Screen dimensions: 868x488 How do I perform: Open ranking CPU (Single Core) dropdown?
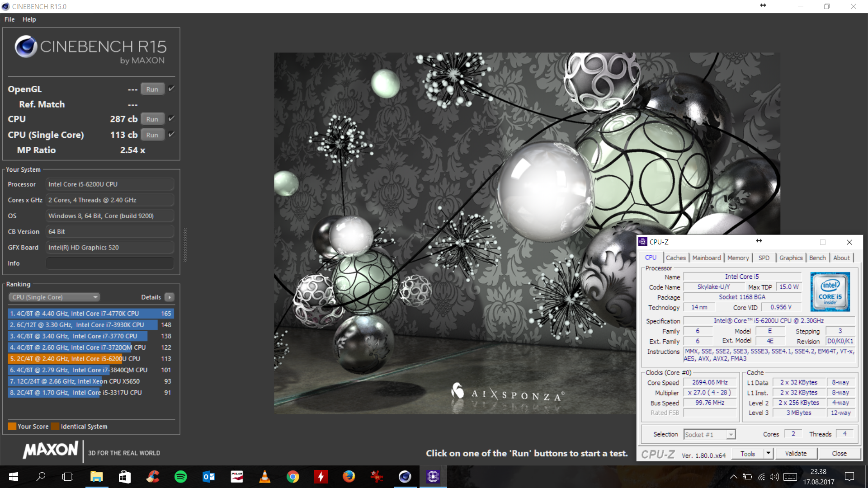54,297
